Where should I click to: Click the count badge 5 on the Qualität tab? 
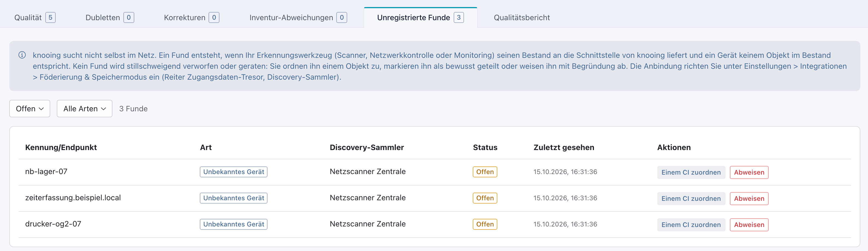pos(50,17)
